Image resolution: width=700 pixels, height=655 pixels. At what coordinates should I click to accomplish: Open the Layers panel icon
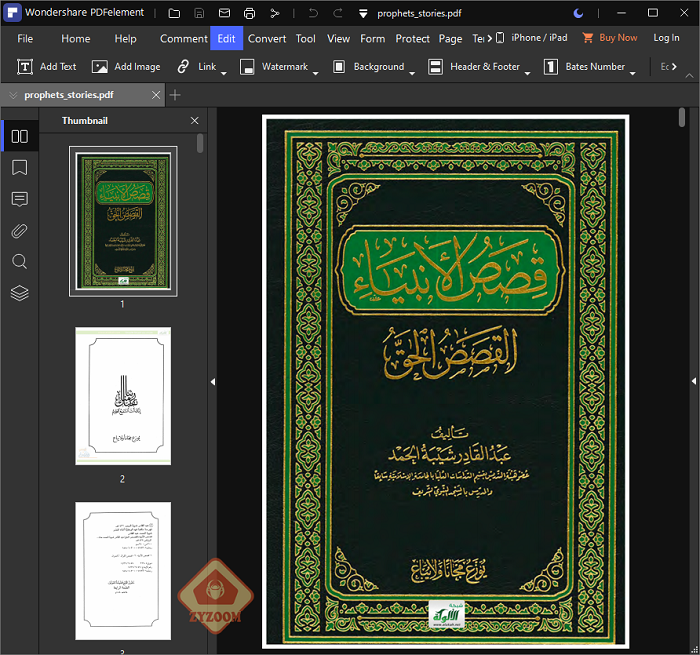click(20, 293)
